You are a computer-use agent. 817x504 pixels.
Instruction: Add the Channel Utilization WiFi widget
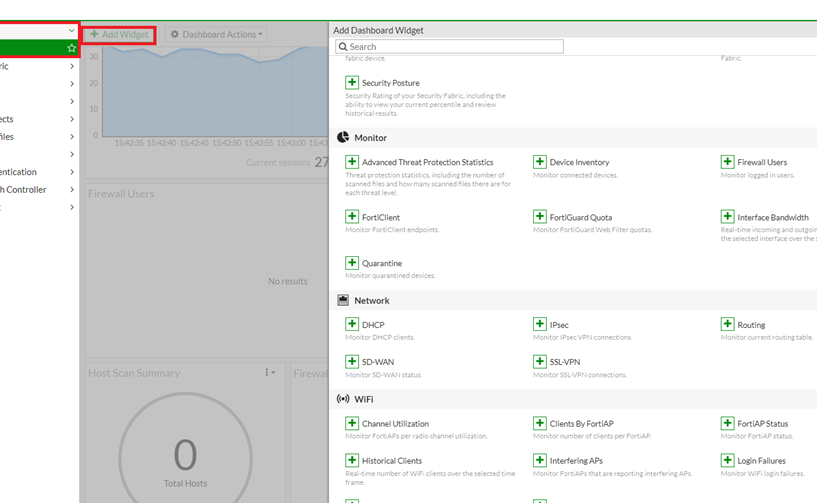point(352,424)
